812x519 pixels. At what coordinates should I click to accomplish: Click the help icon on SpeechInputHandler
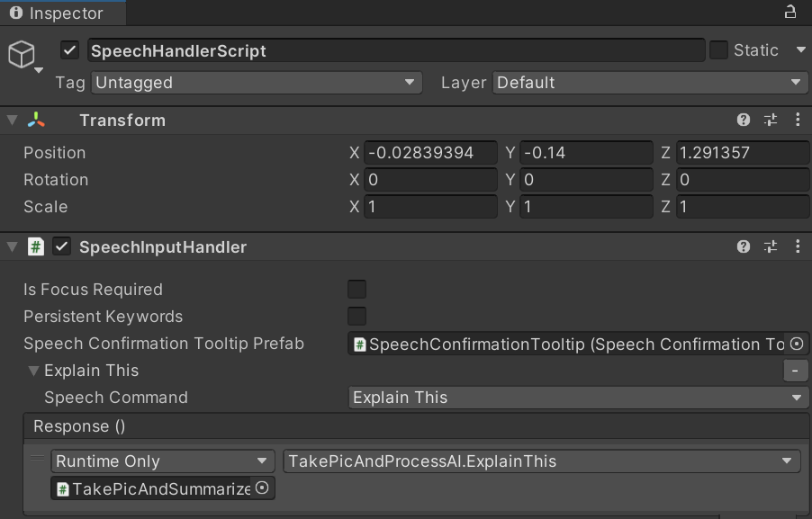point(742,246)
